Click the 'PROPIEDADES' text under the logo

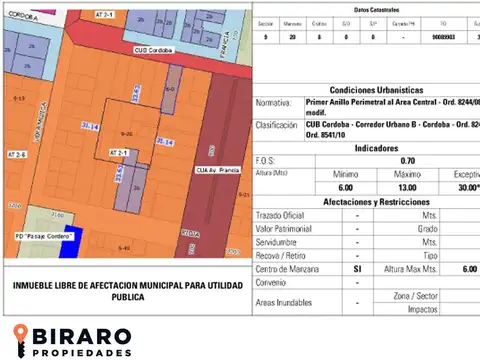click(82, 353)
